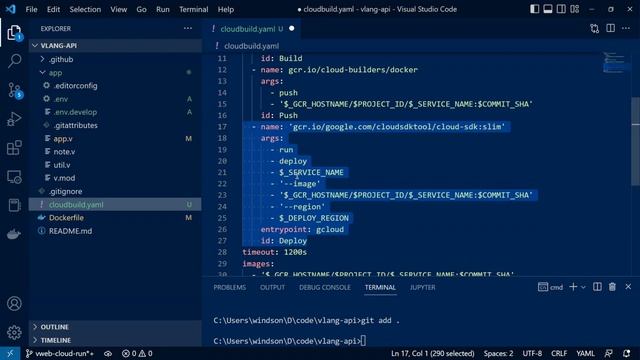Close the terminal panel

(628, 287)
